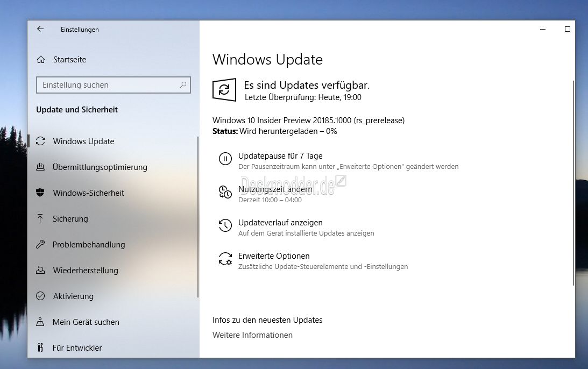Click the Auf dem Gerät installierte Updates anzeigen text

point(307,233)
